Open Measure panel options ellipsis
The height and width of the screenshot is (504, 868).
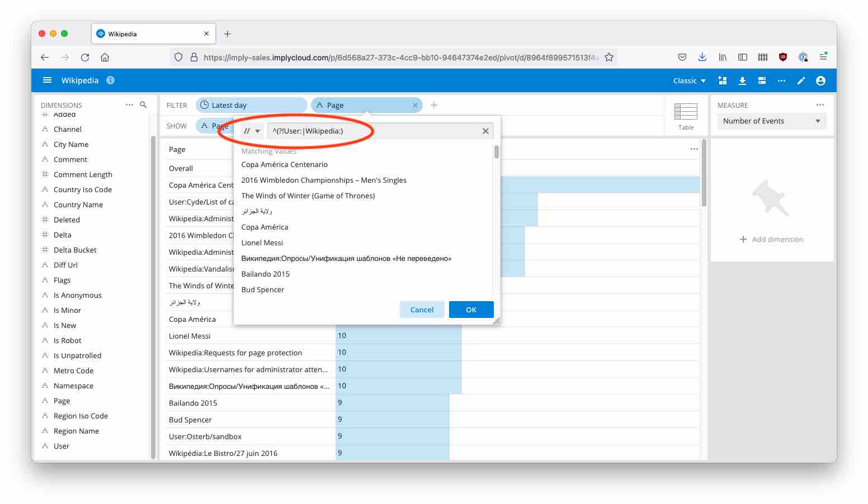coord(820,104)
